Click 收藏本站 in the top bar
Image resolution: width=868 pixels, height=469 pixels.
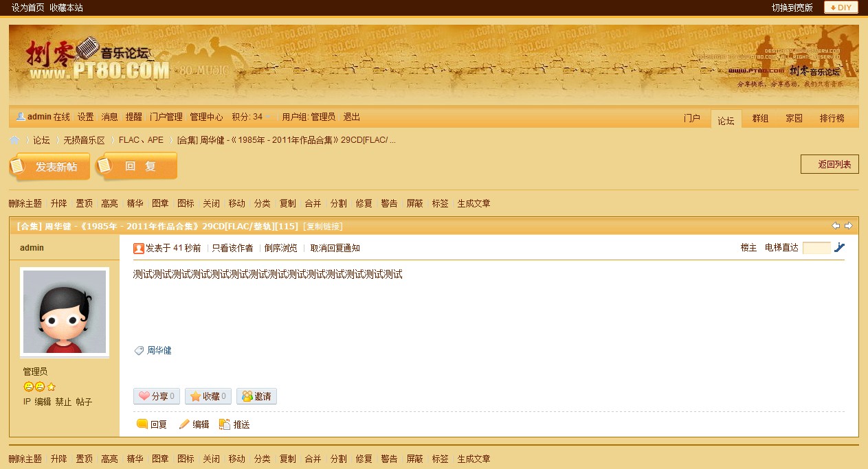click(x=66, y=8)
